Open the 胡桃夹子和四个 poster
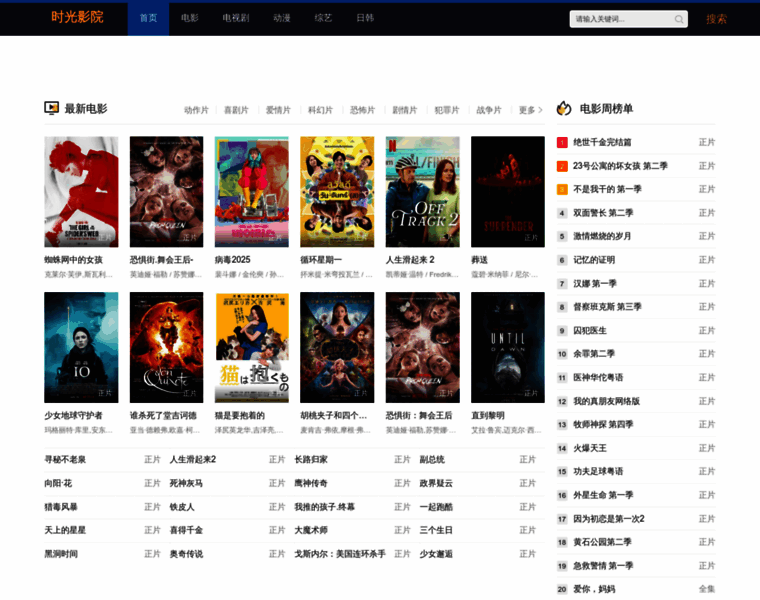This screenshot has height=600, width=760. 337,347
